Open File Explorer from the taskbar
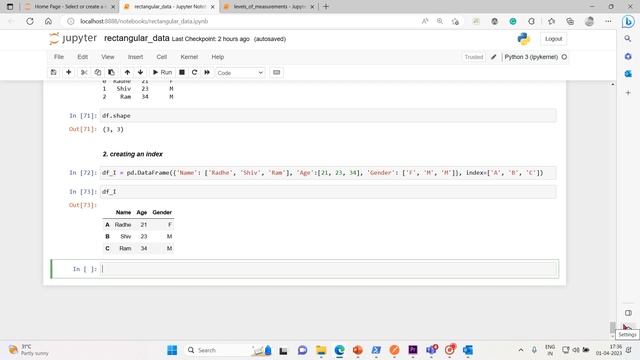This screenshot has height=360, width=640. pos(321,350)
